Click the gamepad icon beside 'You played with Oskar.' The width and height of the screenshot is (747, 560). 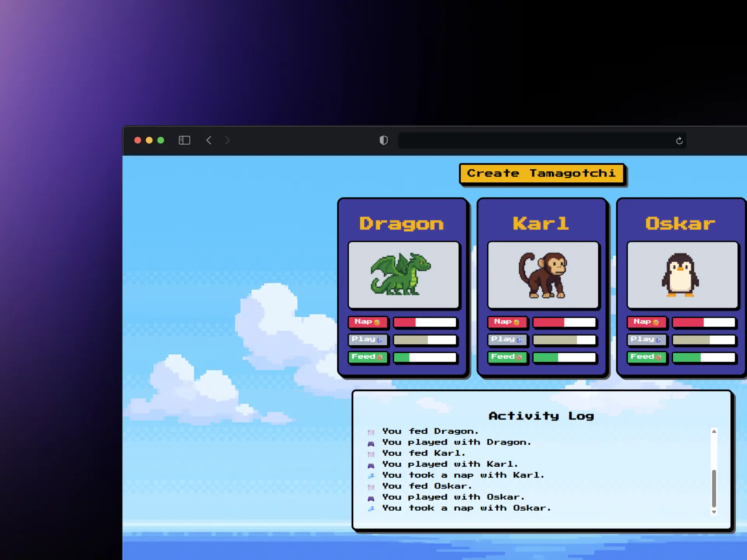tap(371, 498)
